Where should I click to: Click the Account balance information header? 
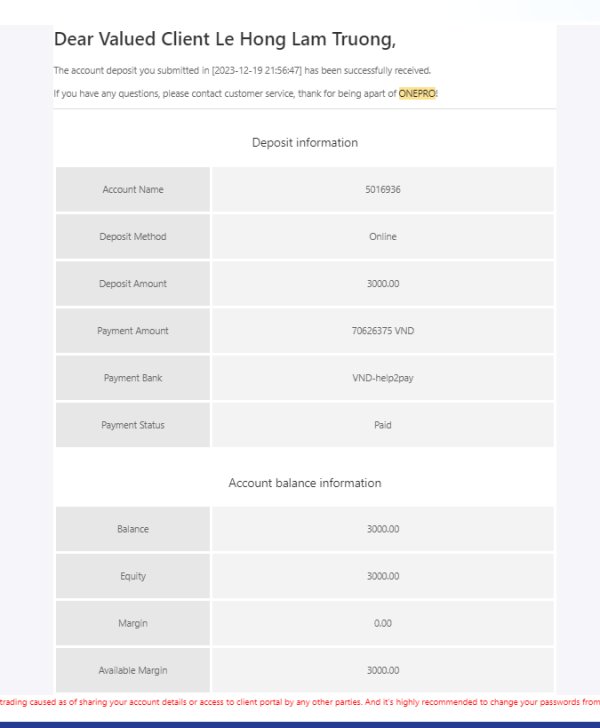tap(304, 483)
